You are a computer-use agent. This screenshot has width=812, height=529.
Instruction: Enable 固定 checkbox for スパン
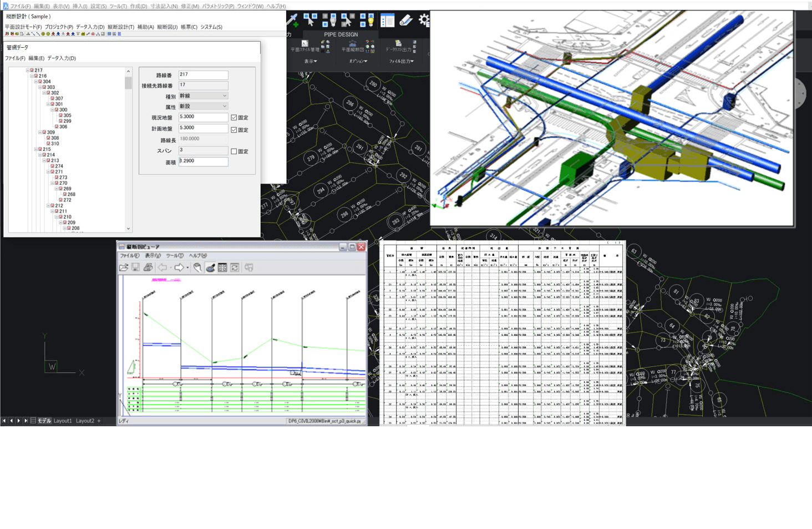click(234, 152)
